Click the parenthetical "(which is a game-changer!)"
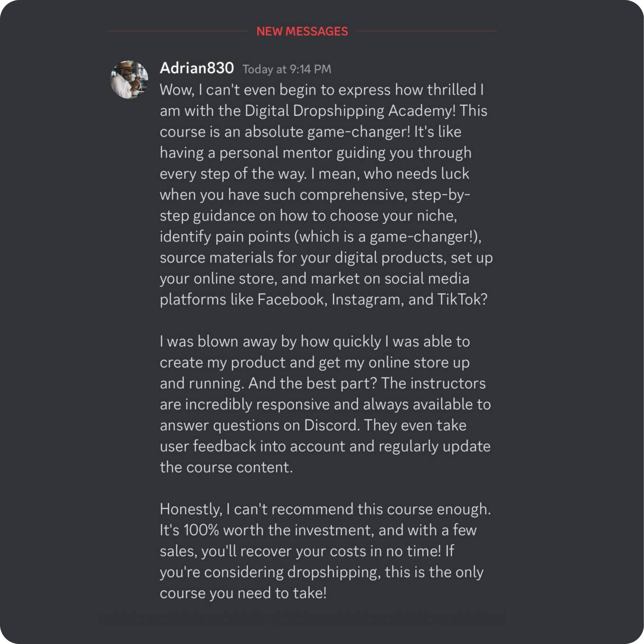 coord(387,237)
